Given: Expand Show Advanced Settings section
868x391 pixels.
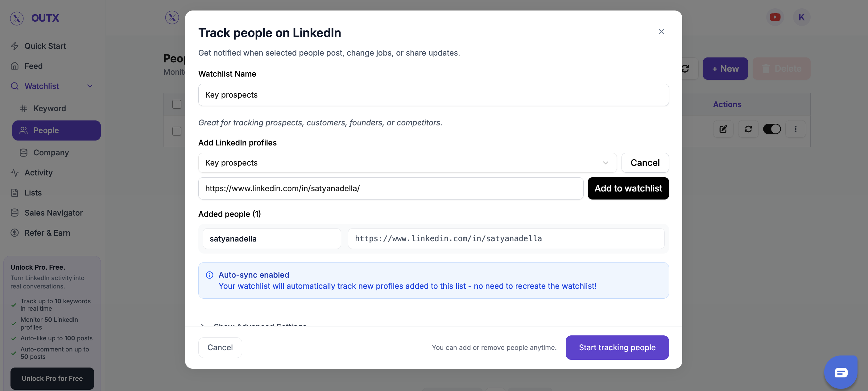Looking at the screenshot, I should click(x=259, y=324).
